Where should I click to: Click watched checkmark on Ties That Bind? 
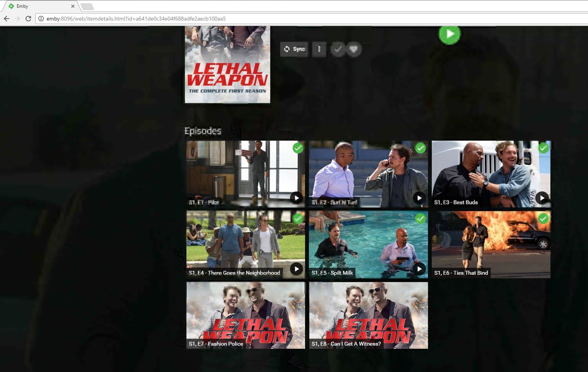[543, 219]
